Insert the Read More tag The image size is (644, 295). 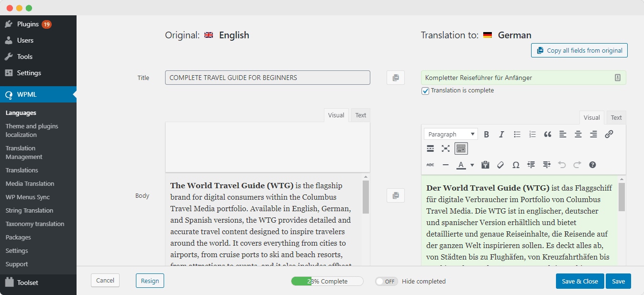click(430, 148)
